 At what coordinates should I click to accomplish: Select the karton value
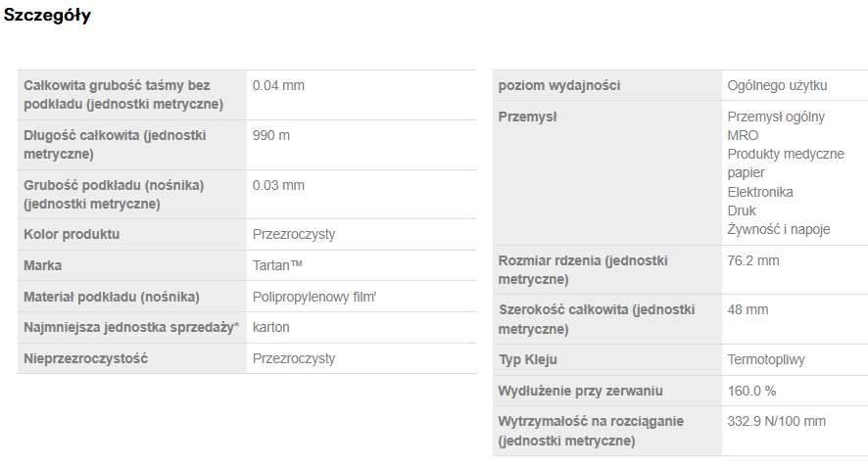tap(271, 327)
